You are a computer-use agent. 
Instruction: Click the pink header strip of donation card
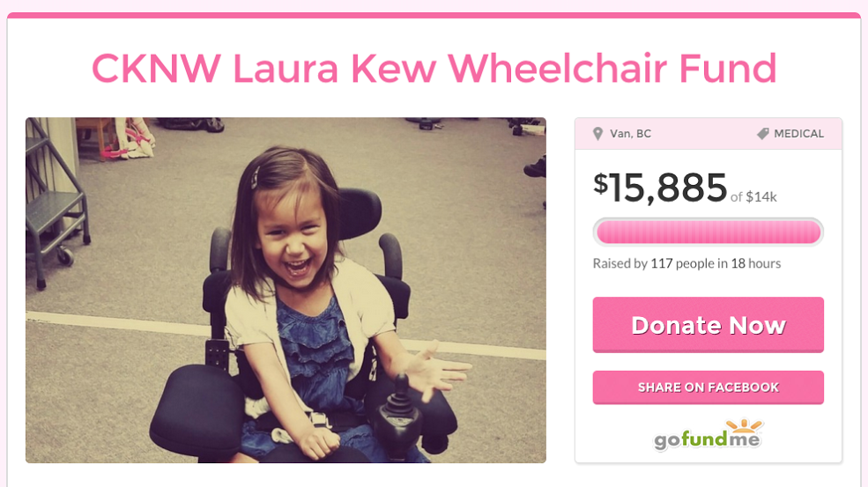point(708,133)
